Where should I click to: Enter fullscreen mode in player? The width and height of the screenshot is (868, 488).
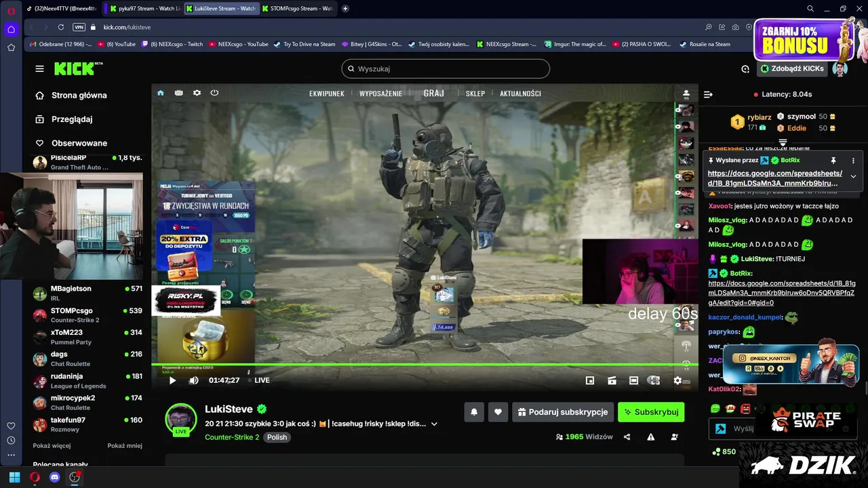(654, 381)
